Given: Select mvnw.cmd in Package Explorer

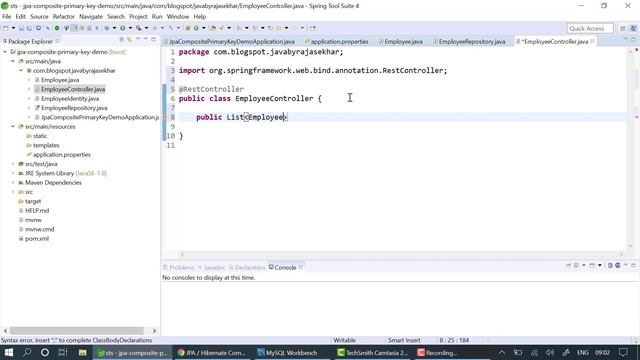Looking at the screenshot, I should click(39, 229).
